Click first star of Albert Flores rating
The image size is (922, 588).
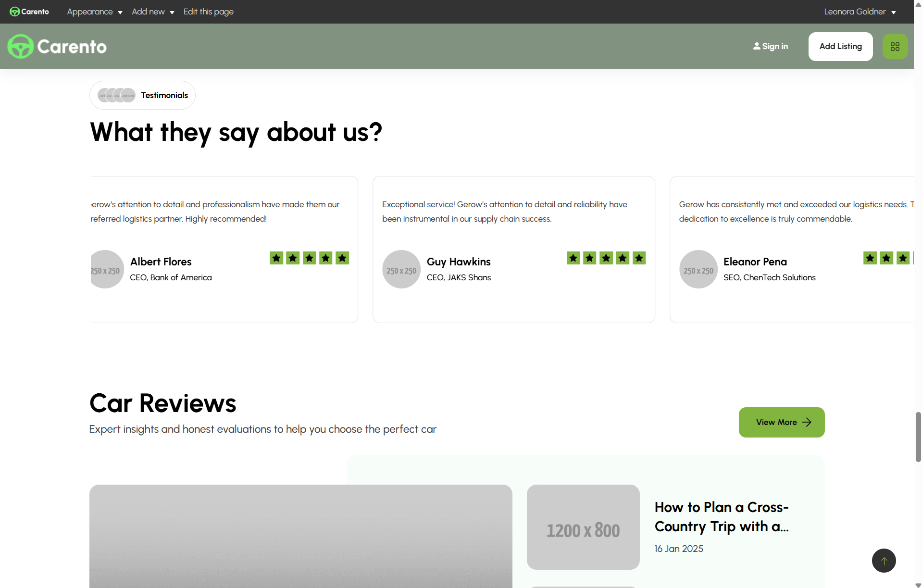click(x=276, y=258)
